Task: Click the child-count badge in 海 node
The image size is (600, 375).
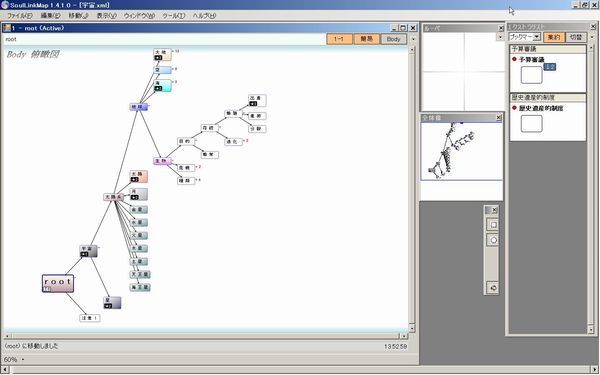Action: 158,89
